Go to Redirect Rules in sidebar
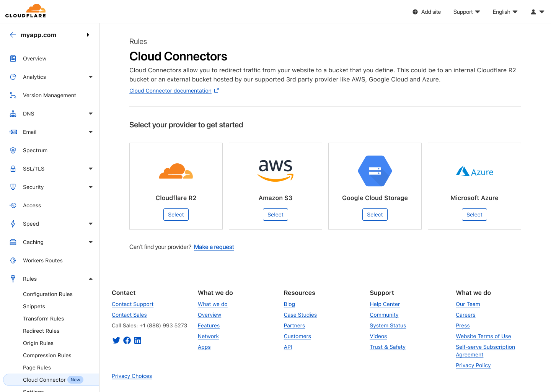 point(41,331)
